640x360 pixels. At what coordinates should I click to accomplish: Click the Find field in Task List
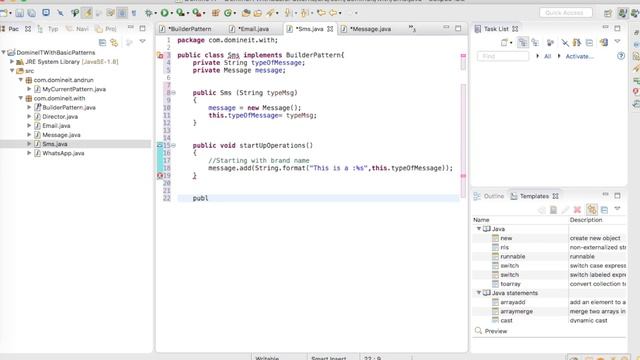(x=503, y=56)
